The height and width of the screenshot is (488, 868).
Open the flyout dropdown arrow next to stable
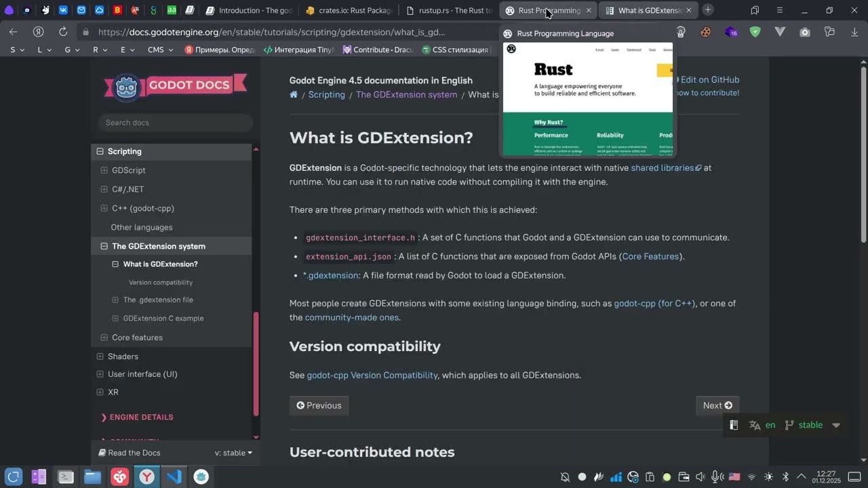pos(836,426)
